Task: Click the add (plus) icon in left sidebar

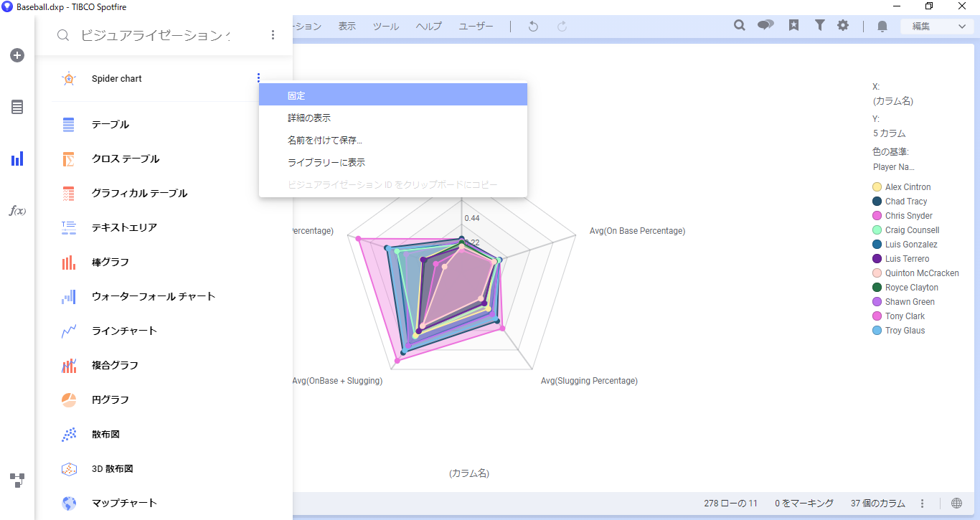Action: tap(17, 55)
